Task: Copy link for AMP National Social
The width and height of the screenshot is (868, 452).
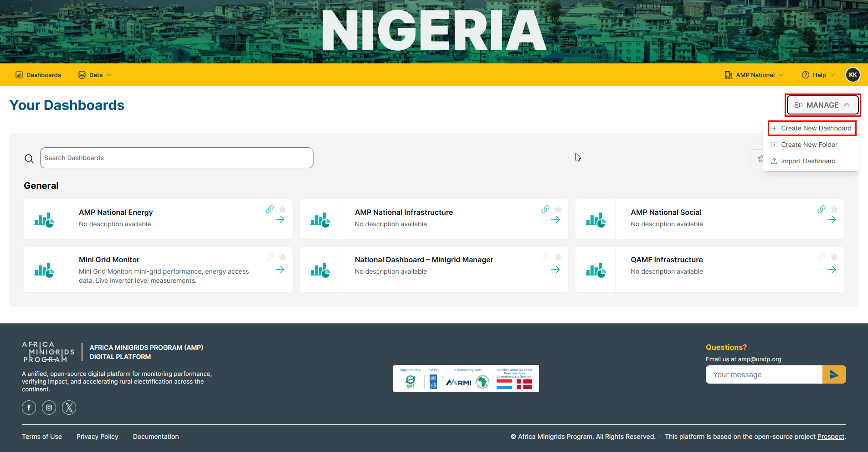Action: click(822, 209)
